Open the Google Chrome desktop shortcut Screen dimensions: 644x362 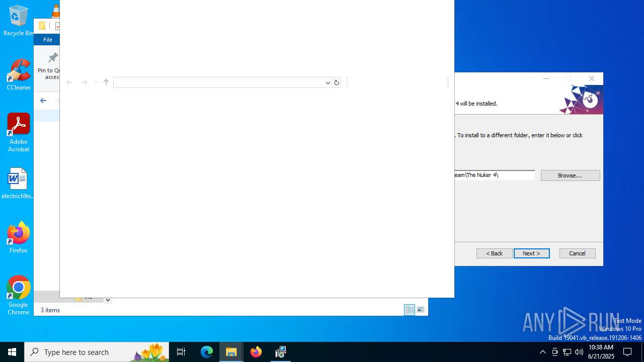[x=19, y=295]
